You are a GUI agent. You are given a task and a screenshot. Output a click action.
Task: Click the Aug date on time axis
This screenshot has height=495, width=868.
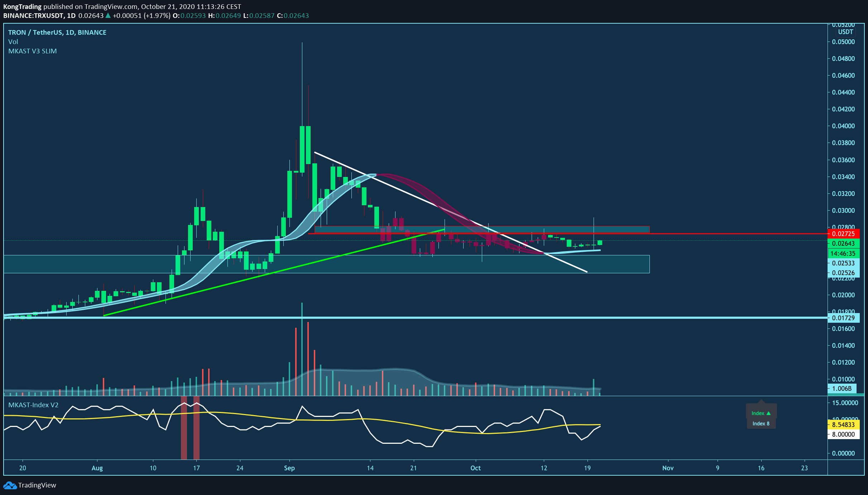click(97, 468)
